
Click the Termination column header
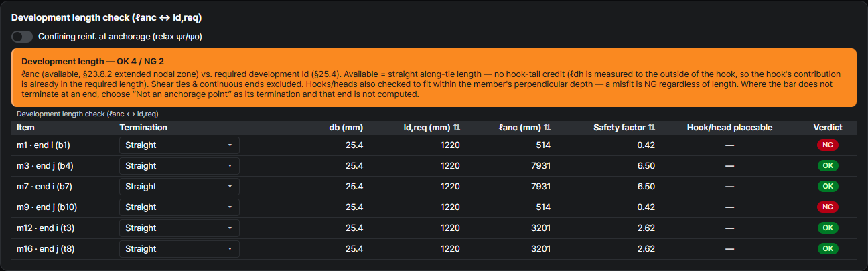pos(143,127)
